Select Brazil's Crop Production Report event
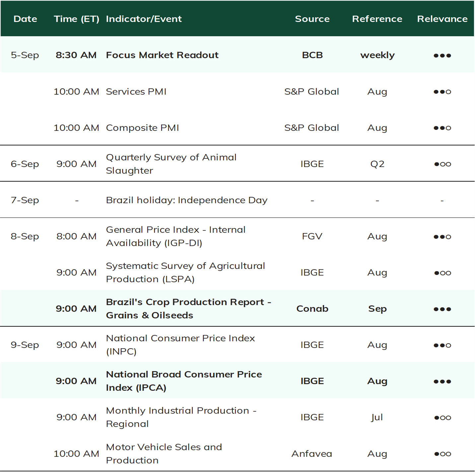475x476 pixels. click(189, 308)
